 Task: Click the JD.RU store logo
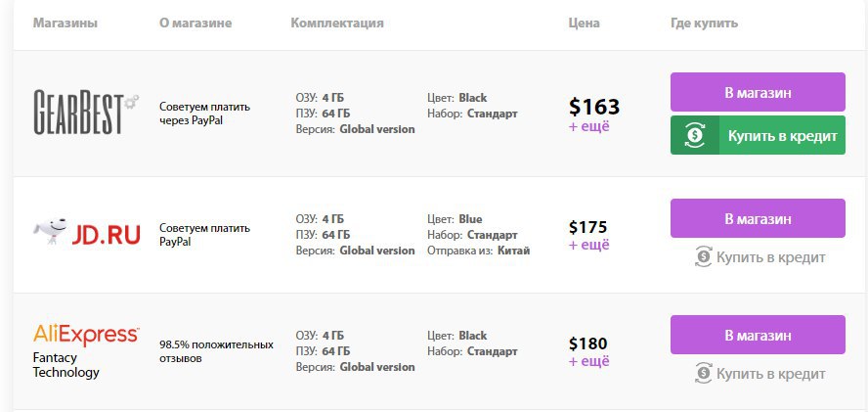pos(86,233)
